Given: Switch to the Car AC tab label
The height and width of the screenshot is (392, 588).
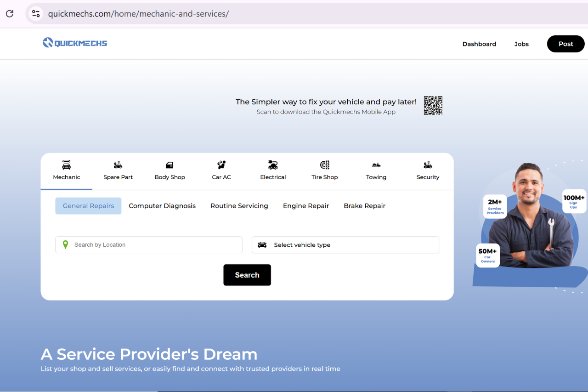Looking at the screenshot, I should click(x=221, y=177).
